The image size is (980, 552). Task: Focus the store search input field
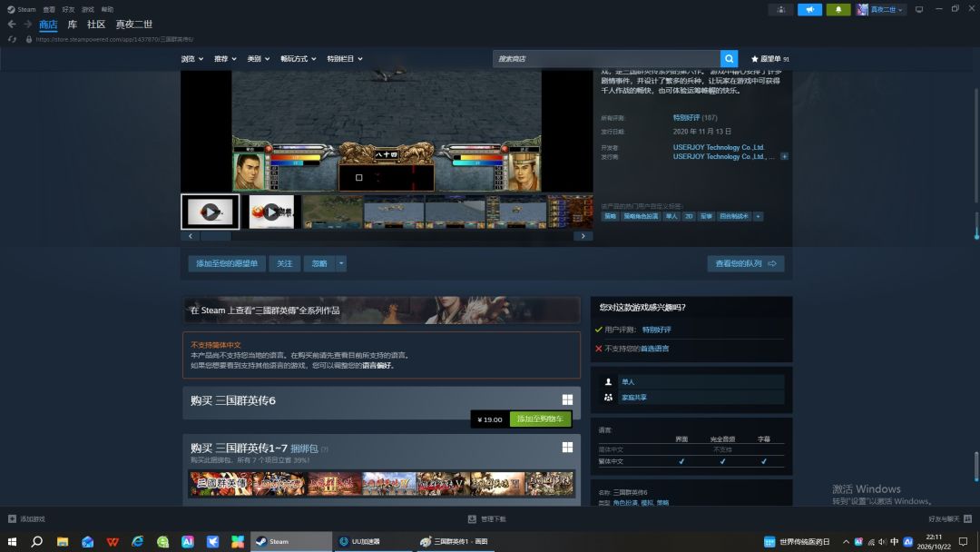point(606,59)
